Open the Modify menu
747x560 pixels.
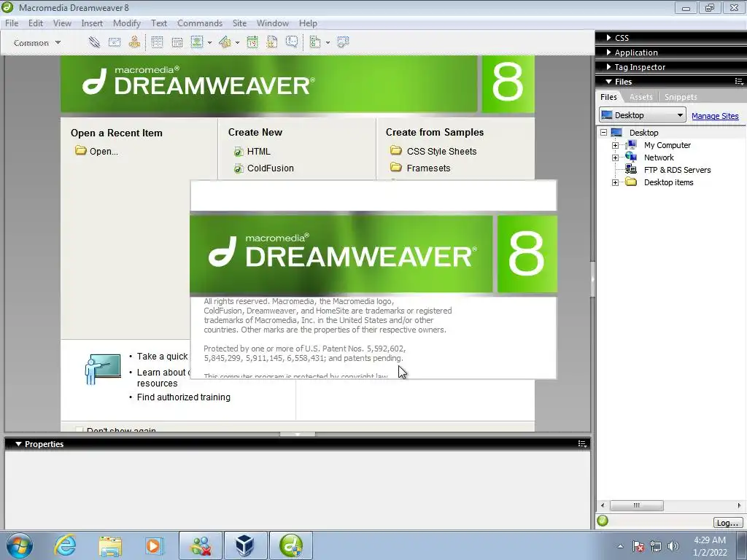pyautogui.click(x=127, y=23)
